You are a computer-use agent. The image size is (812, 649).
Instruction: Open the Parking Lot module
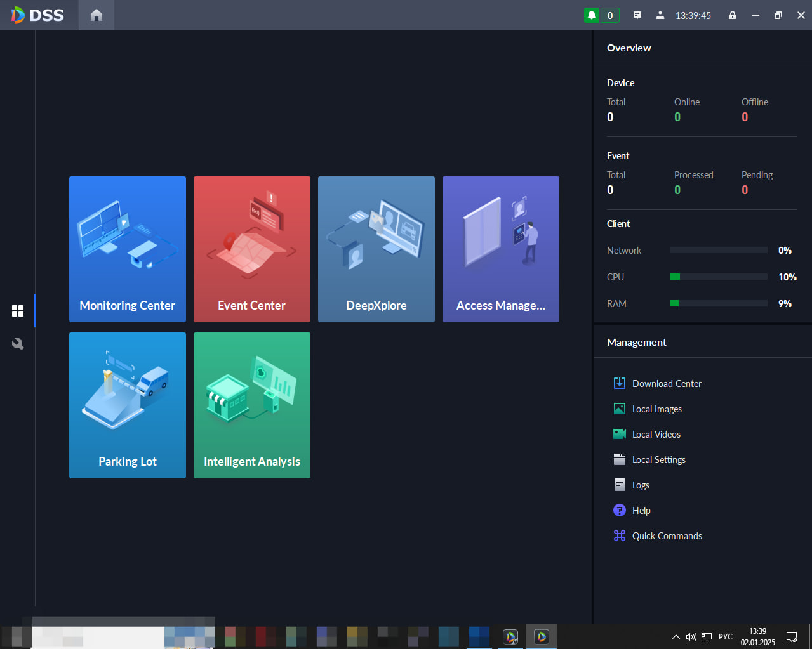[128, 405]
